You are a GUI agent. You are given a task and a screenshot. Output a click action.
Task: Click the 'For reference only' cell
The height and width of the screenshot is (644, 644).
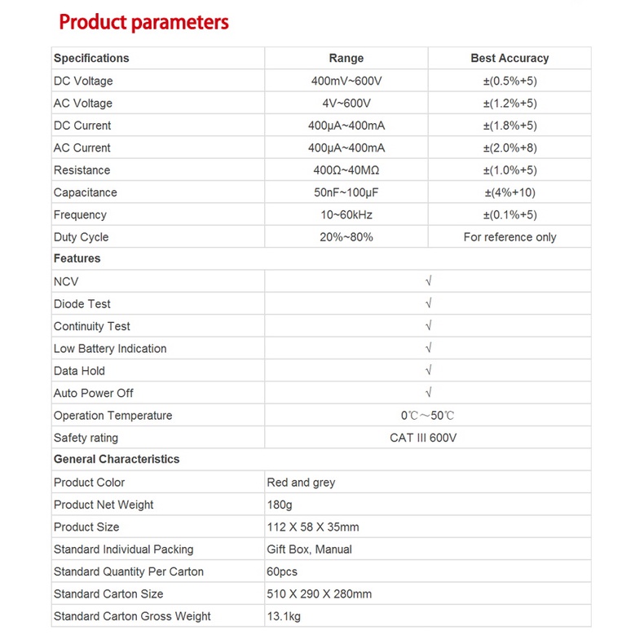(509, 237)
